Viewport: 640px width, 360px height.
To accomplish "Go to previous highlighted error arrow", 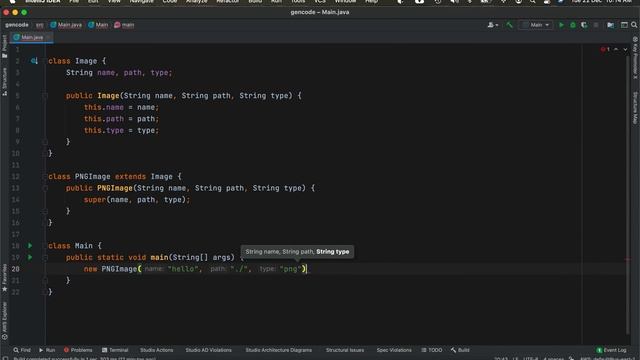I will [x=616, y=49].
